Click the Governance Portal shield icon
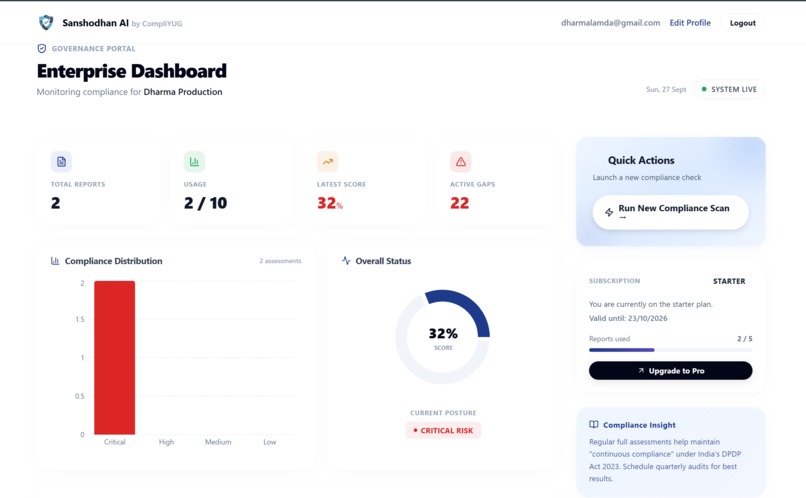806x498 pixels. tap(42, 48)
